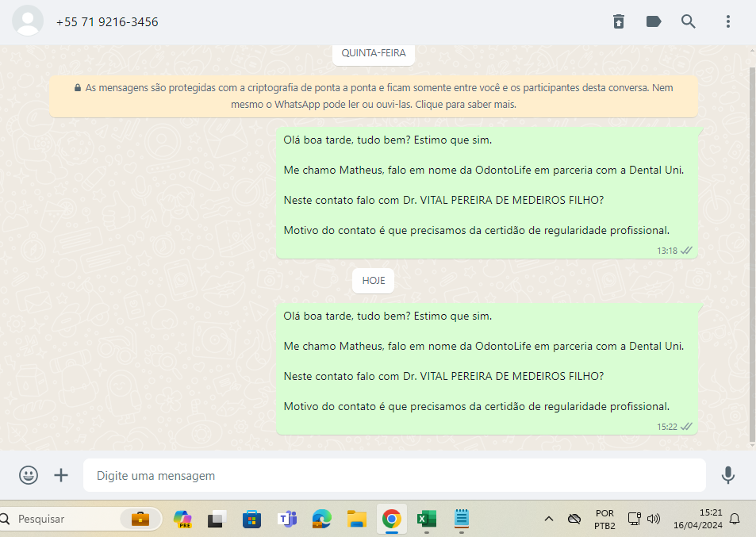
Task: Click the 13:18 message timestamp
Action: 667,251
